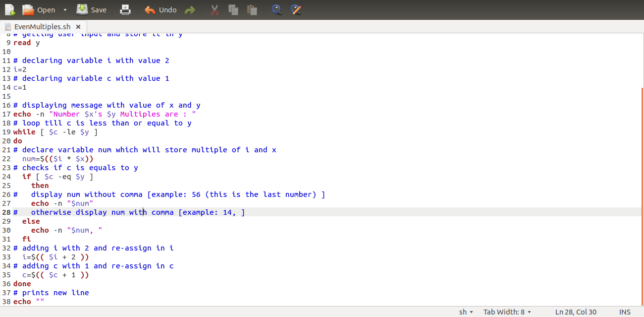Paste clipboard contents via the Paste icon

252,9
